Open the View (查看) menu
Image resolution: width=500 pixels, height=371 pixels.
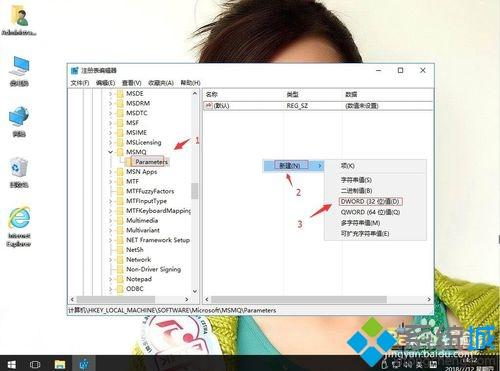pyautogui.click(x=131, y=83)
